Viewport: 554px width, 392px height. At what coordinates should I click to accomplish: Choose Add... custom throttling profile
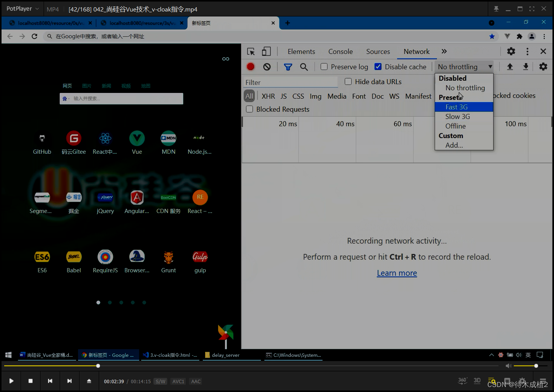point(464,145)
